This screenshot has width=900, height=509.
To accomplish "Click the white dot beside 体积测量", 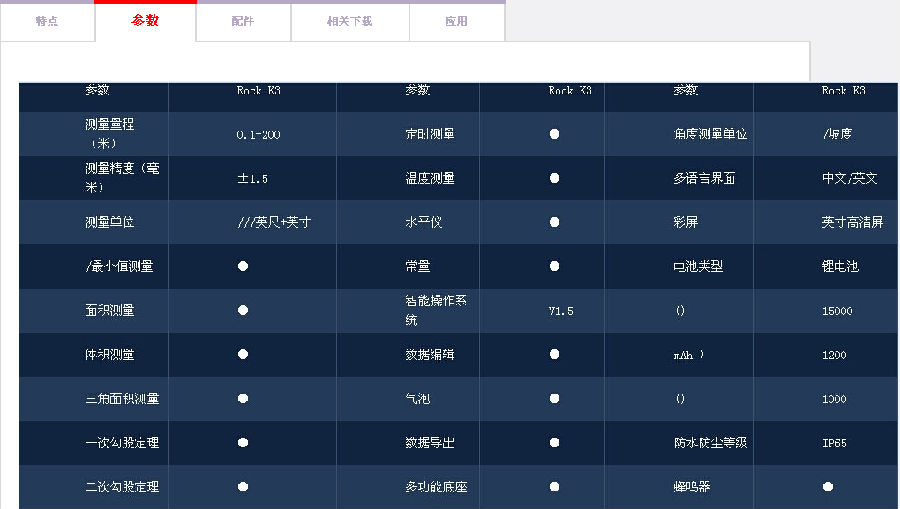I will click(243, 355).
